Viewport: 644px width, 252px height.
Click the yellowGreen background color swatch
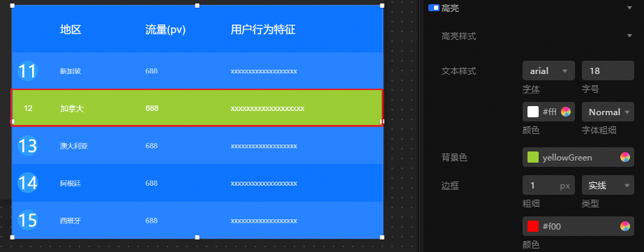[532, 157]
